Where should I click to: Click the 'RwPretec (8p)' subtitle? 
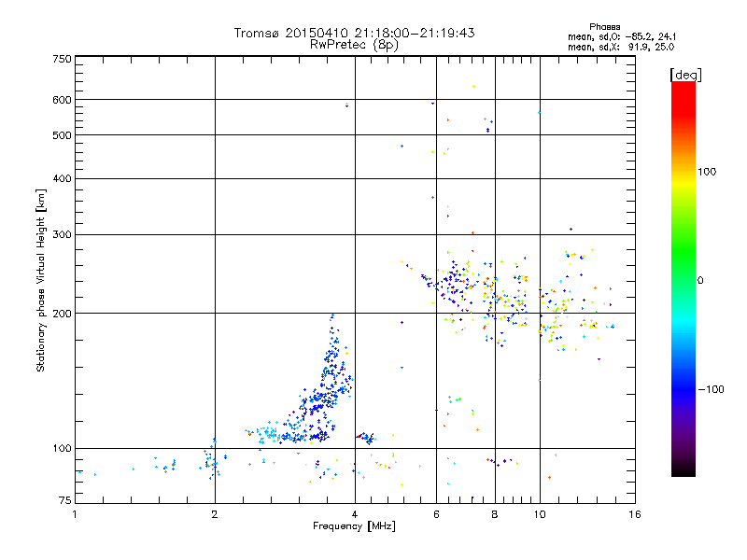[x=354, y=45]
